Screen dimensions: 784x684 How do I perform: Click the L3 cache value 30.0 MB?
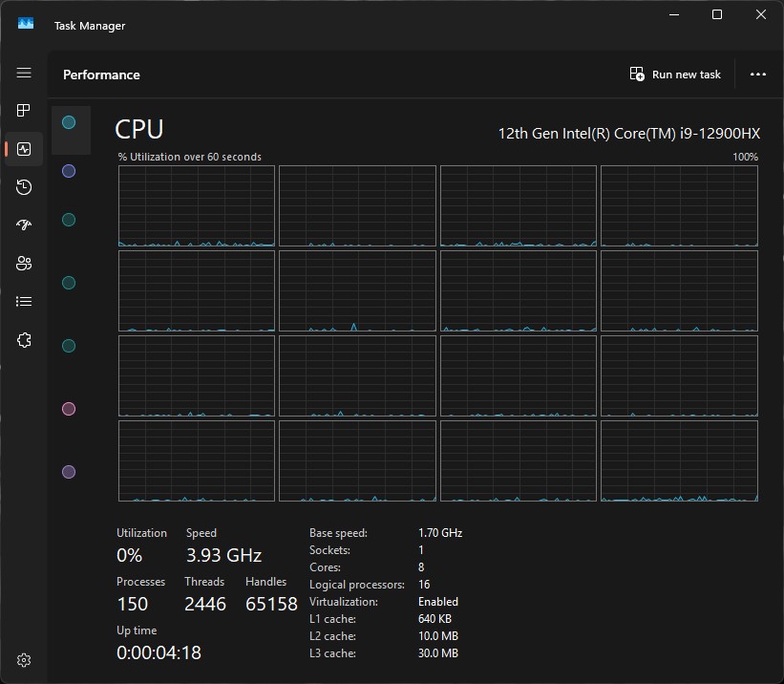click(438, 653)
